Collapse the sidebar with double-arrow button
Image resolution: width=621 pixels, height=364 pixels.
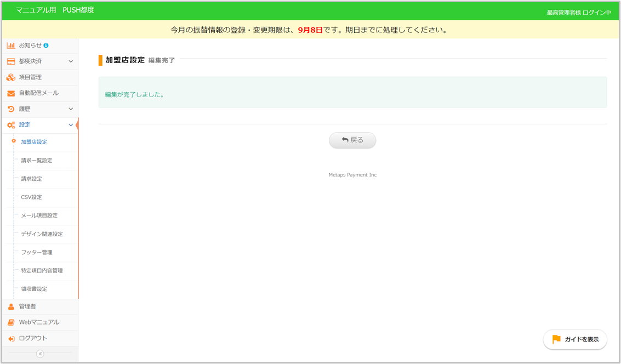click(x=40, y=354)
